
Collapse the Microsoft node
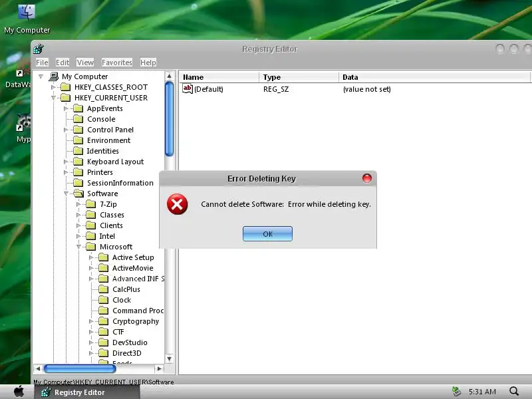[x=78, y=247]
